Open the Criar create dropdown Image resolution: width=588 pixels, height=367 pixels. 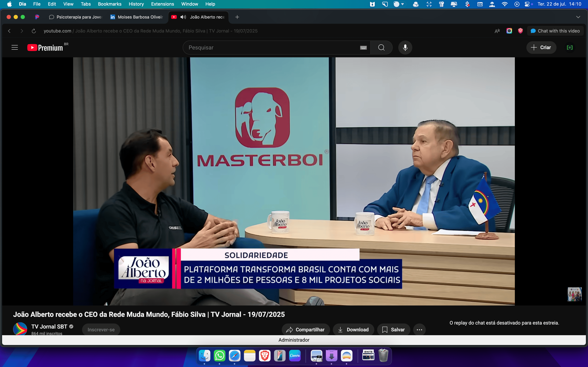[541, 48]
